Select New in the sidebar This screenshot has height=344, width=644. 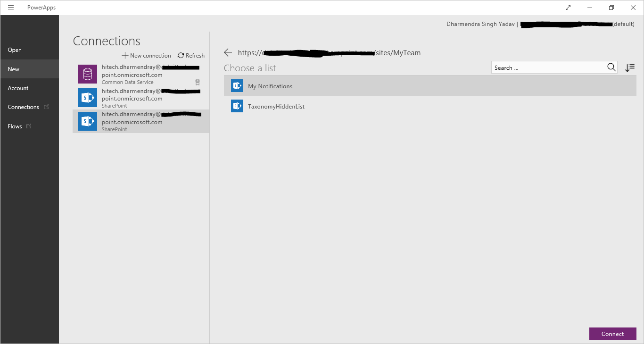[x=30, y=69]
